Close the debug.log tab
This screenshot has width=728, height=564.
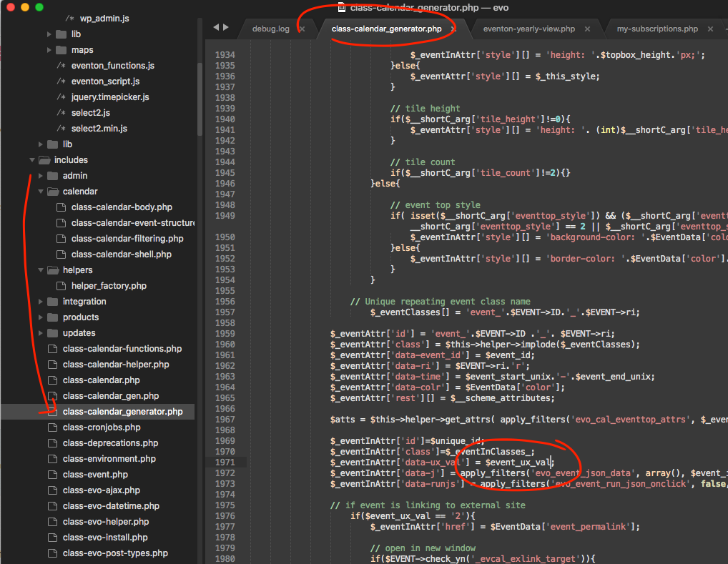tap(302, 29)
